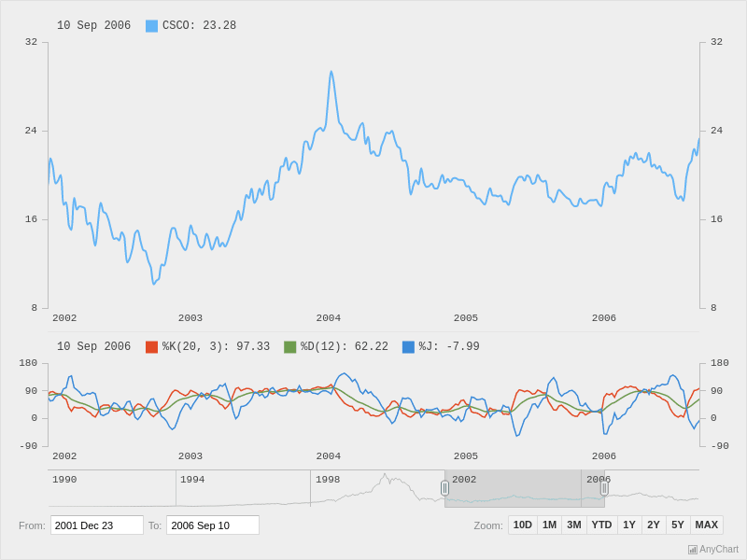This screenshot has width=747, height=560.
Task: Select the YTD zoom button
Action: pos(601,525)
